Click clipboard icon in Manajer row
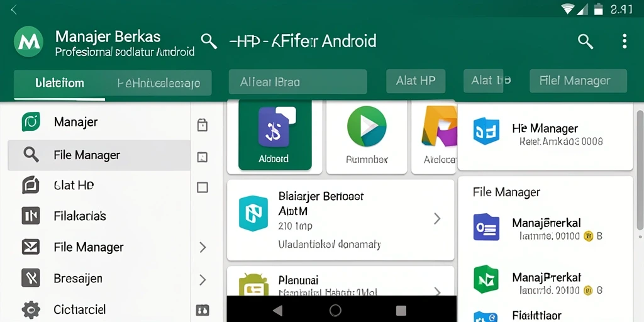644x322 pixels. (x=202, y=125)
